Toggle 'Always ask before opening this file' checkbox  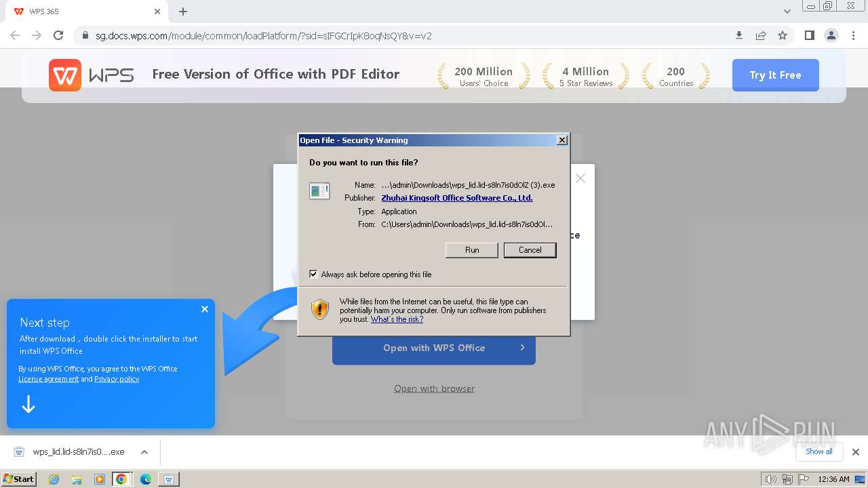pos(313,274)
